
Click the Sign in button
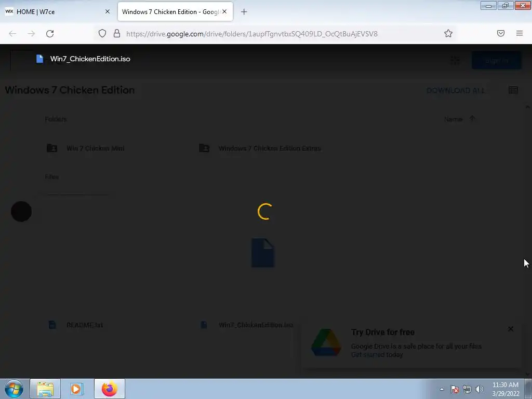click(x=496, y=60)
